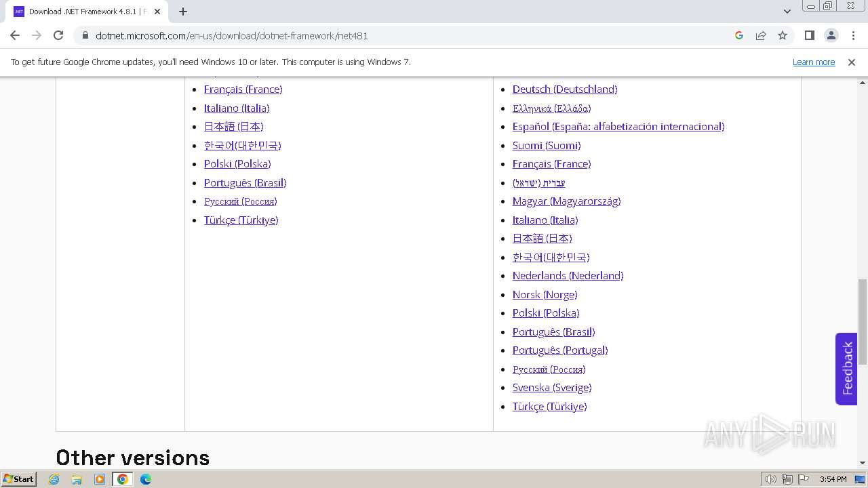
Task: Open the Chrome three-dot menu
Action: [x=853, y=35]
